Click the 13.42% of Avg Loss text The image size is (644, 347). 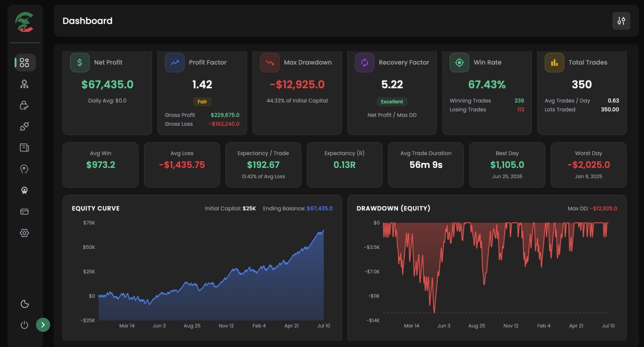pos(263,177)
